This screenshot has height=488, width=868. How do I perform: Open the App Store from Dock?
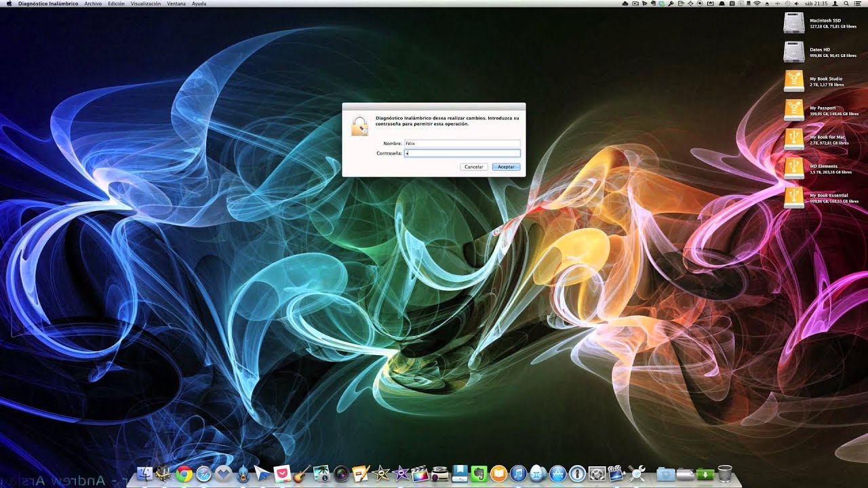point(557,474)
